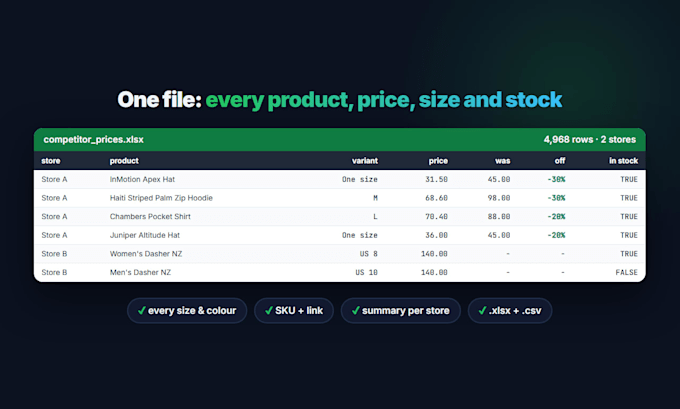
Task: Select the InMotion Apex Hat product cell
Action: pyautogui.click(x=142, y=180)
